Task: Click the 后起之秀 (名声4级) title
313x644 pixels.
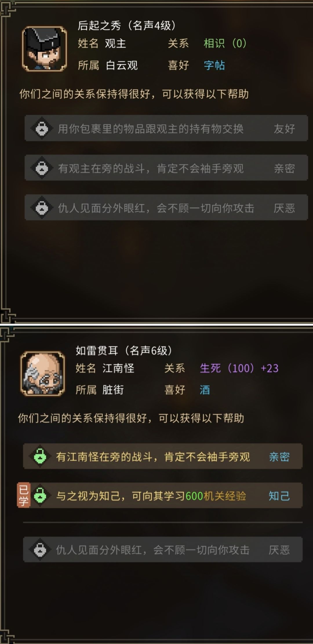Action: click(127, 25)
